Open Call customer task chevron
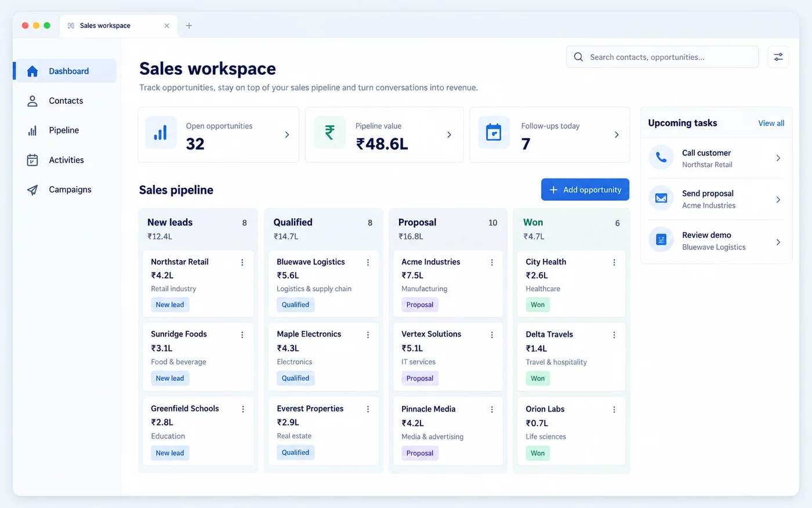 point(778,158)
